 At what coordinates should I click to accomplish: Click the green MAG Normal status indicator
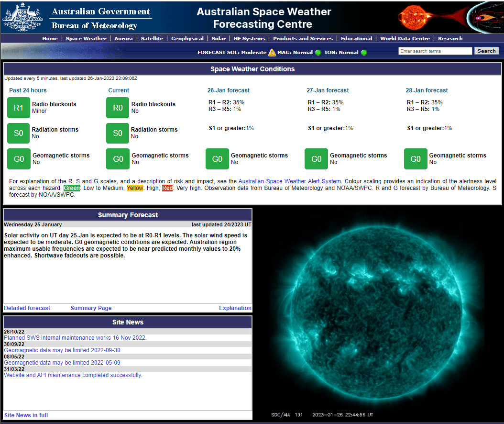tap(318, 53)
